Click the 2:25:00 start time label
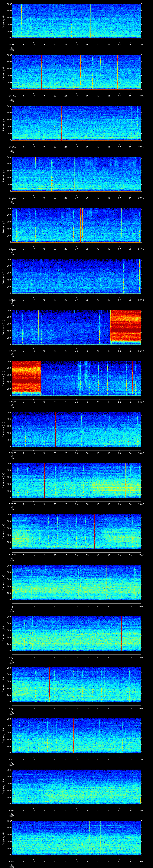 coord(12,504)
